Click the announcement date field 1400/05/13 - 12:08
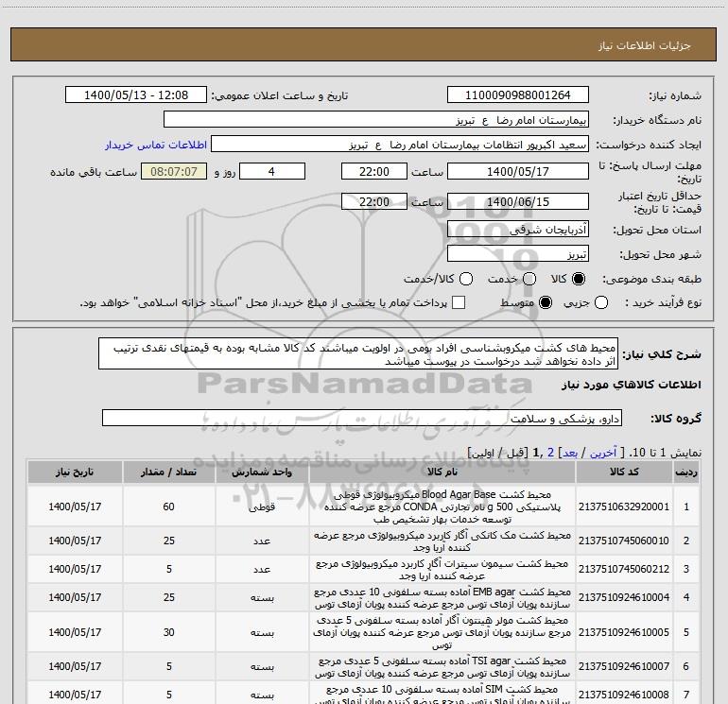 click(x=136, y=94)
